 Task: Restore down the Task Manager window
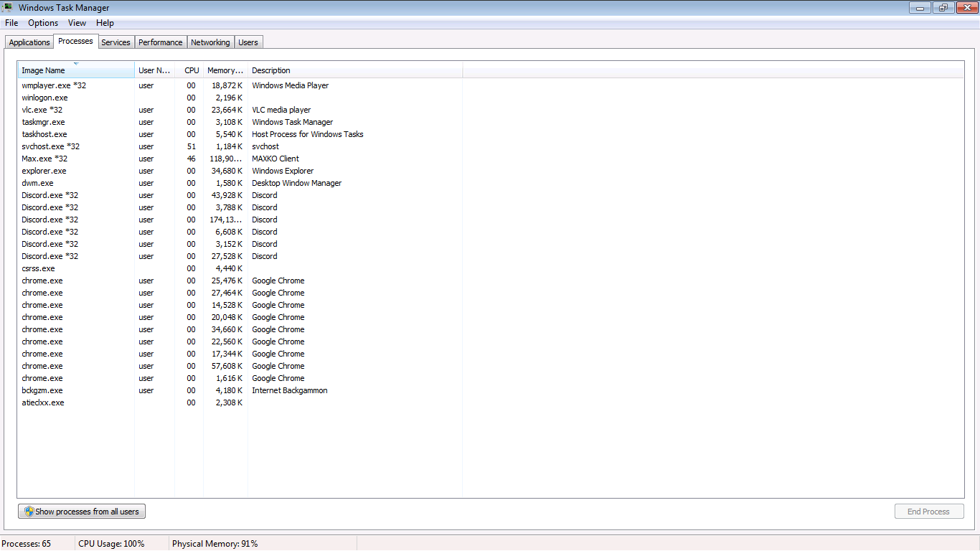pos(943,7)
